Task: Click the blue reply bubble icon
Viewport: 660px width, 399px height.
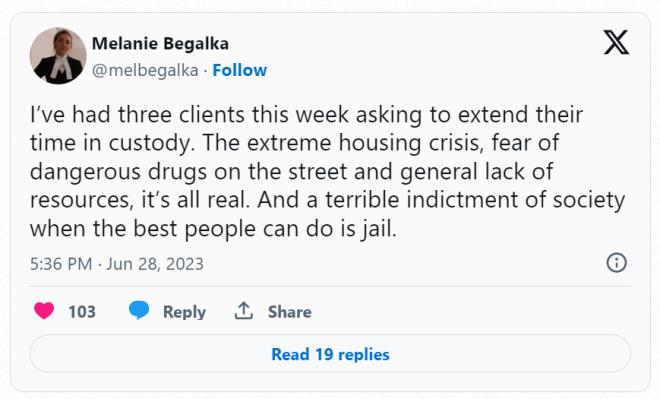Action: pos(139,310)
